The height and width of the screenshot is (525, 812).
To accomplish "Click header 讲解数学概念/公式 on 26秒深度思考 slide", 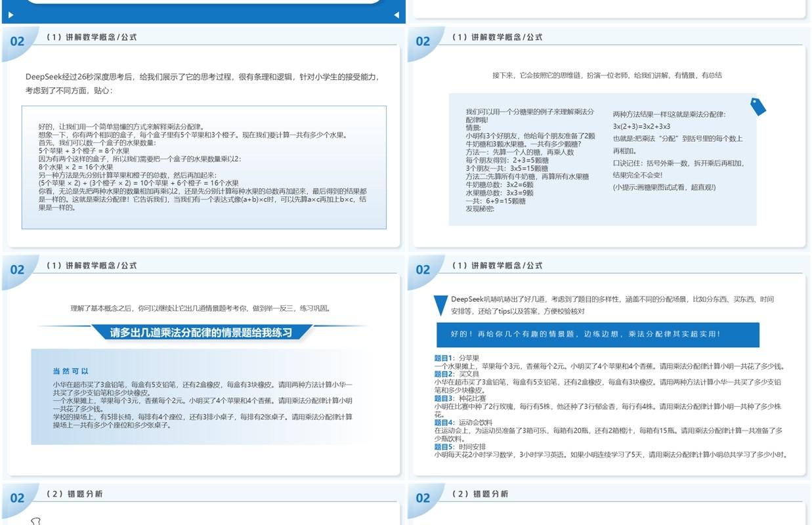I will [x=93, y=37].
